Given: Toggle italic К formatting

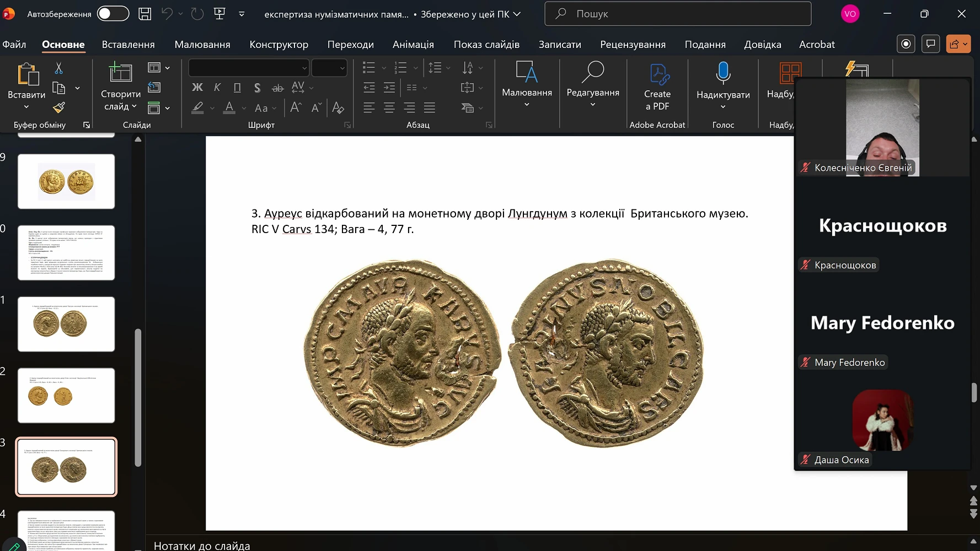Looking at the screenshot, I should click(x=217, y=88).
